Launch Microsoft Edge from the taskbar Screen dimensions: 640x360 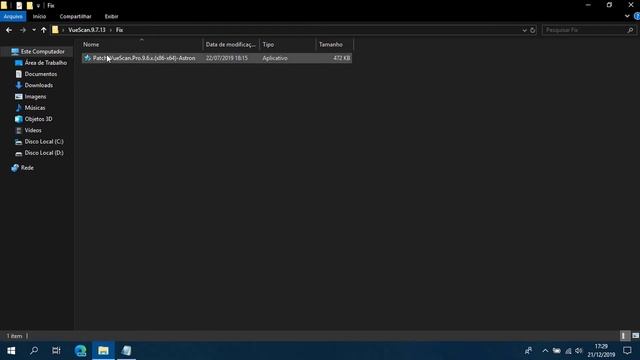80,351
